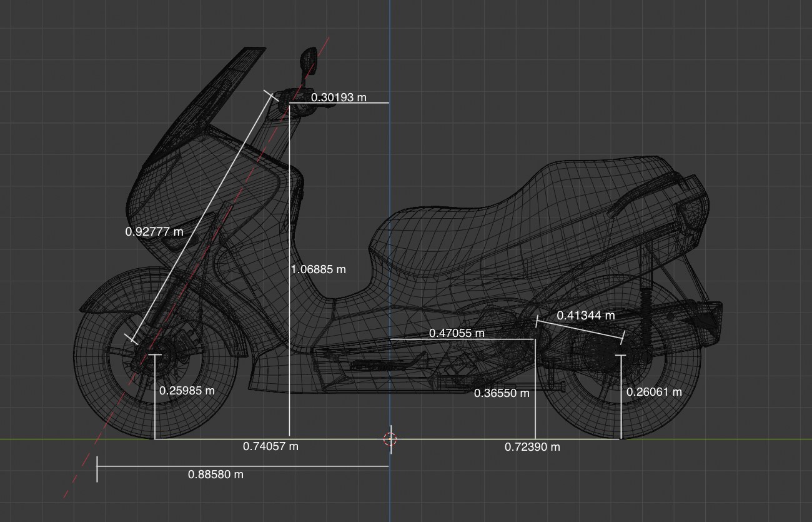Viewport: 812px width, 522px height.
Task: Click the 0.41344 m swingarm label
Action: pyautogui.click(x=586, y=315)
